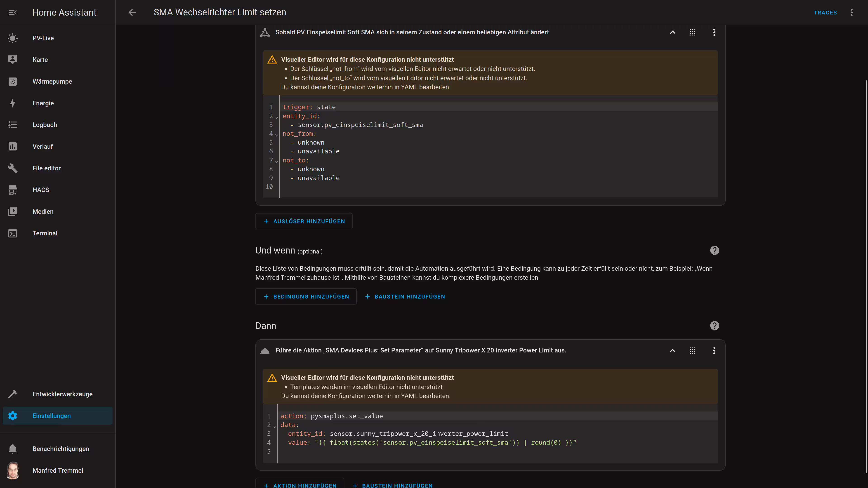Open File editor in the sidebar

click(x=58, y=168)
